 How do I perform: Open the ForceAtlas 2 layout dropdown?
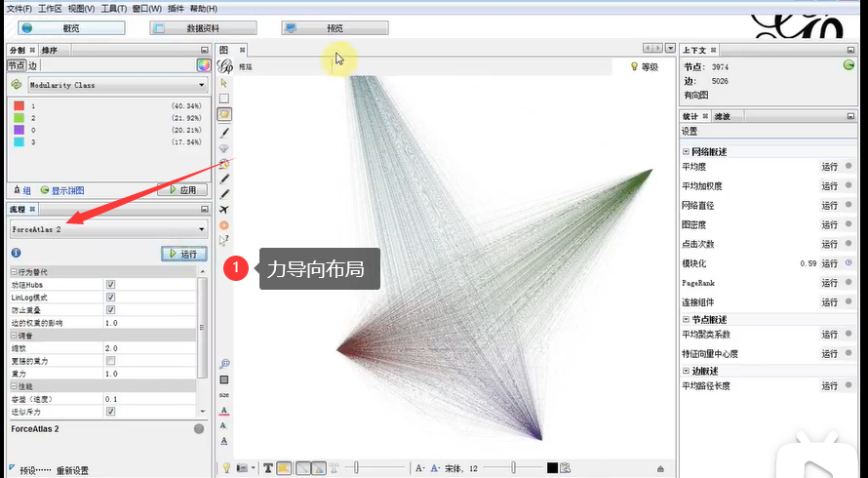click(x=108, y=229)
